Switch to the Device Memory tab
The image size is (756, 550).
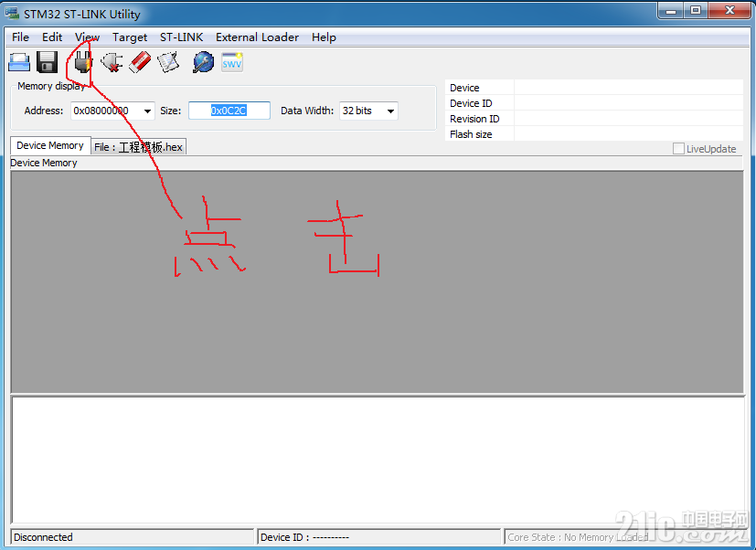tap(50, 145)
